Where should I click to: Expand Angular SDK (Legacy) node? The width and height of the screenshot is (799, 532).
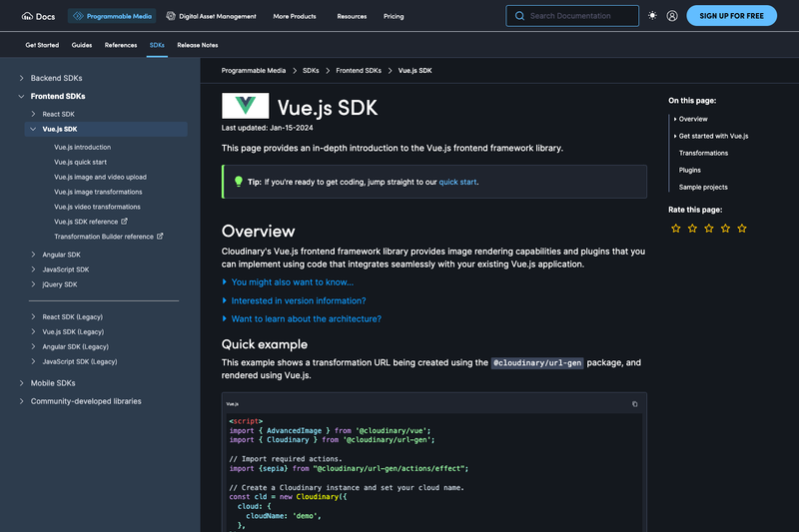(x=33, y=346)
